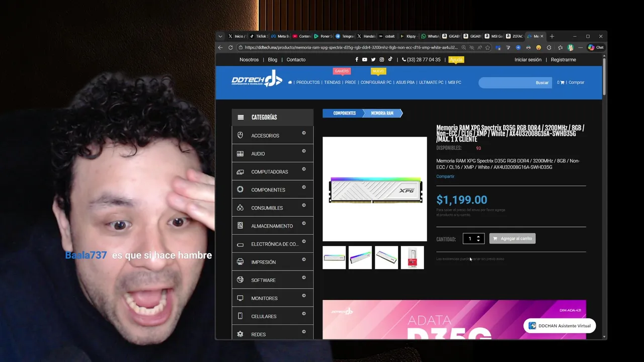Click the Nosotros link
The width and height of the screenshot is (644, 362).
coord(249,59)
